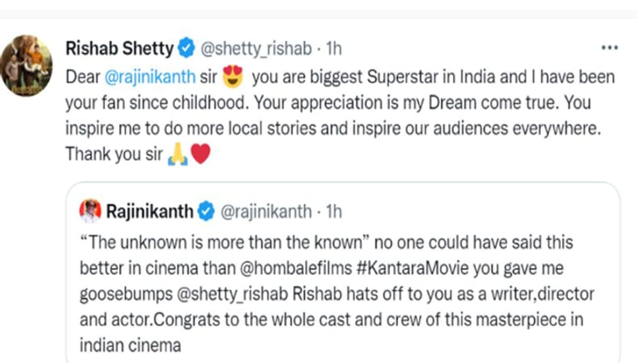Screen dimensions: 644x363
Task: Click Rajinikanth's small profile picture
Action: pos(91,211)
